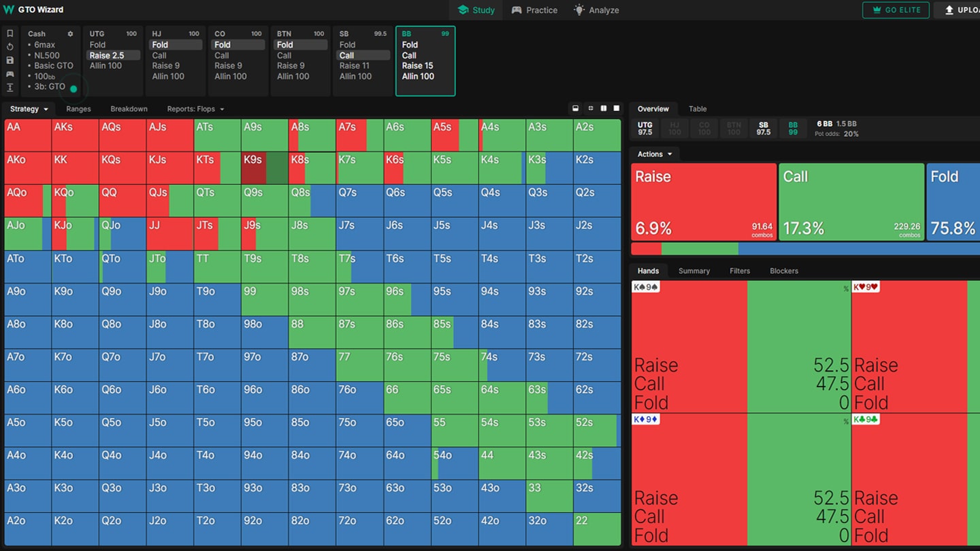This screenshot has height=551, width=980.
Task: Open the Cash settings gear icon
Action: tap(70, 34)
